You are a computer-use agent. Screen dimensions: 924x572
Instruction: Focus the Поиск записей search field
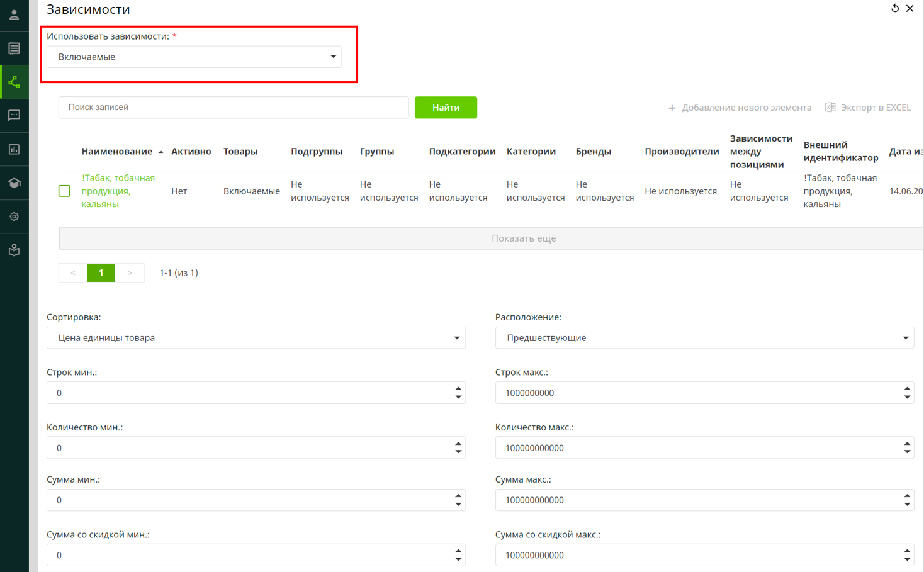pos(233,108)
